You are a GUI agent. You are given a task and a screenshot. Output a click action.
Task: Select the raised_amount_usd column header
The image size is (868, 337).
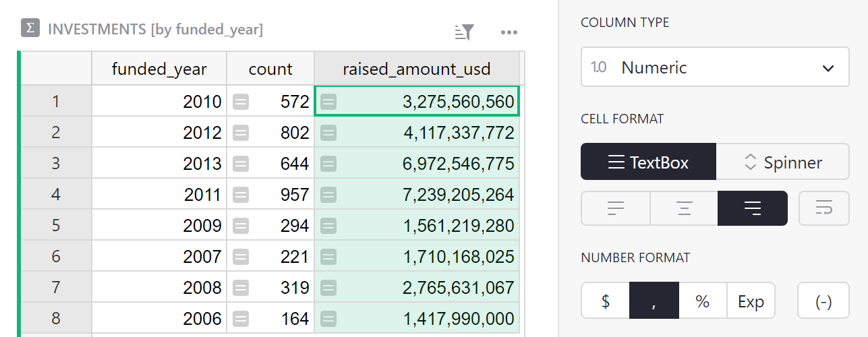(x=416, y=69)
